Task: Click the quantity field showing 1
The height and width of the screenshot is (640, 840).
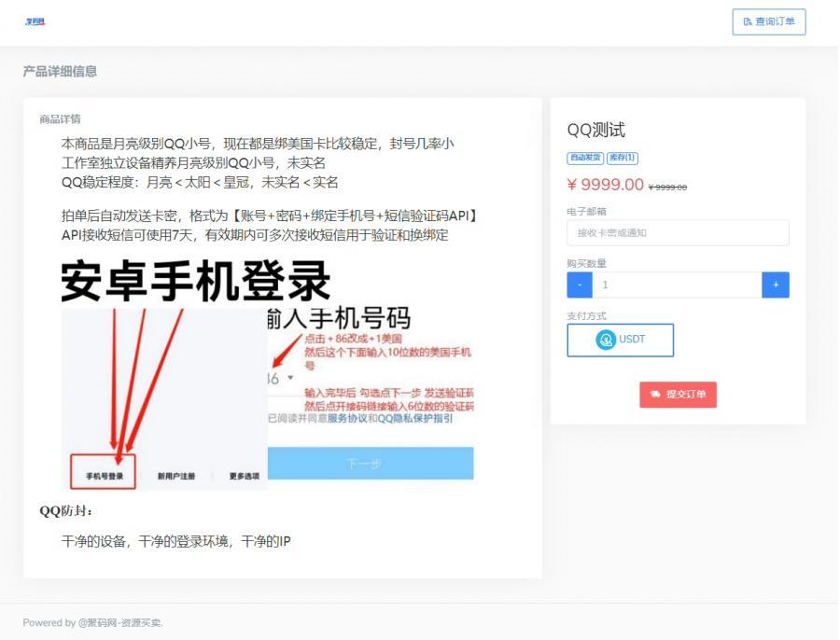Action: coord(678,285)
